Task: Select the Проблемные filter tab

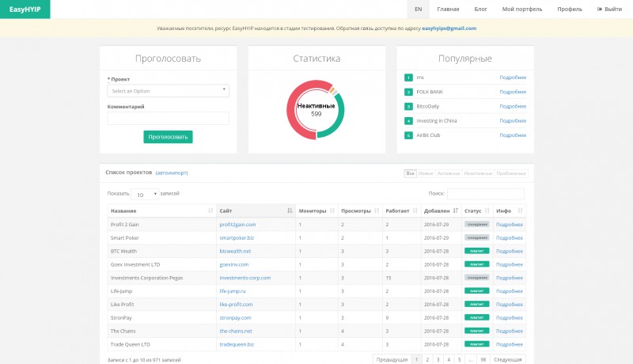Action: (511, 173)
